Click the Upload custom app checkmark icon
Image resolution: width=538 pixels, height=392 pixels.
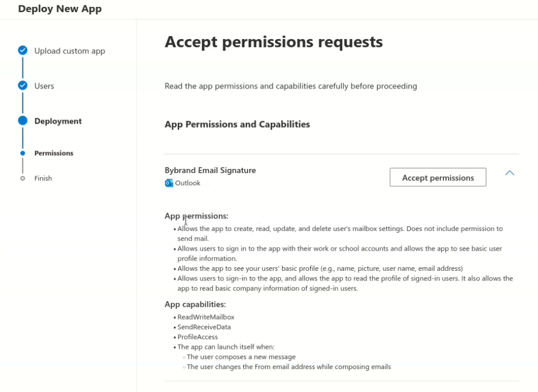coord(22,51)
